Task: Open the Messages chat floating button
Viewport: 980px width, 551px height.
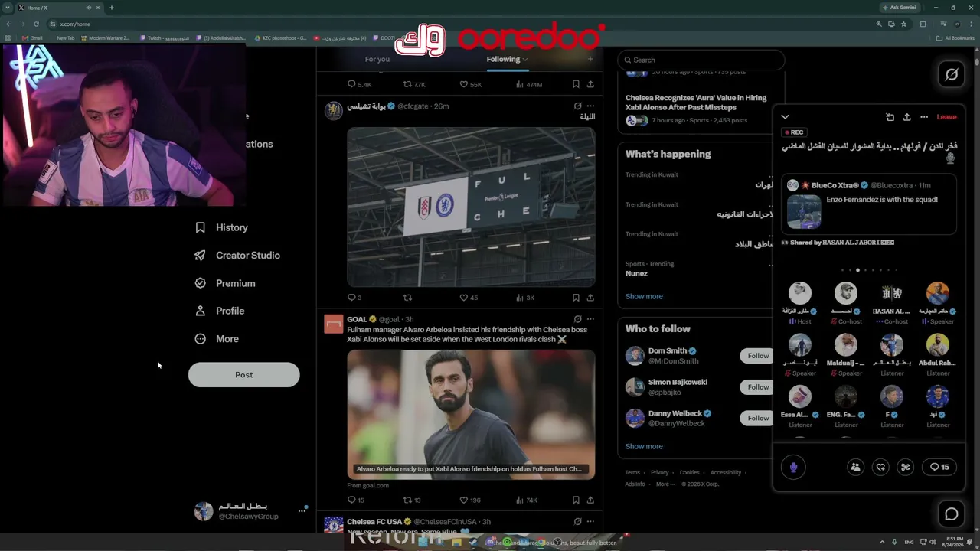Action: coord(952,514)
